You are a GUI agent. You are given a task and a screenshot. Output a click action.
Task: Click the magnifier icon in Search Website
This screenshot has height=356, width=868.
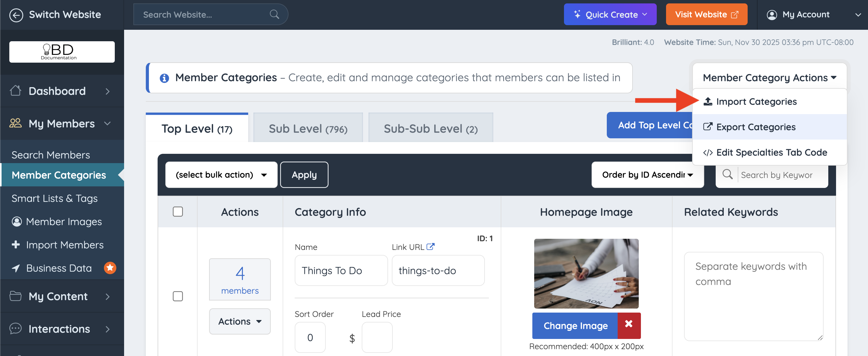pos(274,15)
